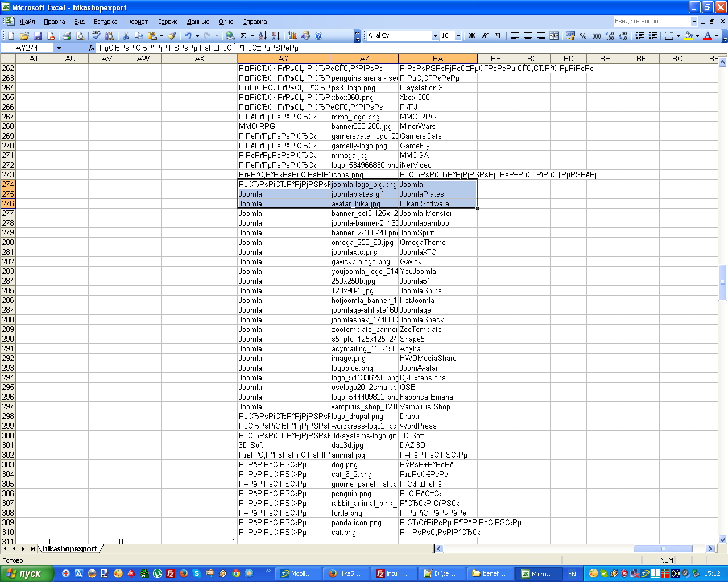
Task: Switch to the HikaS… taskbar window
Action: 346,573
